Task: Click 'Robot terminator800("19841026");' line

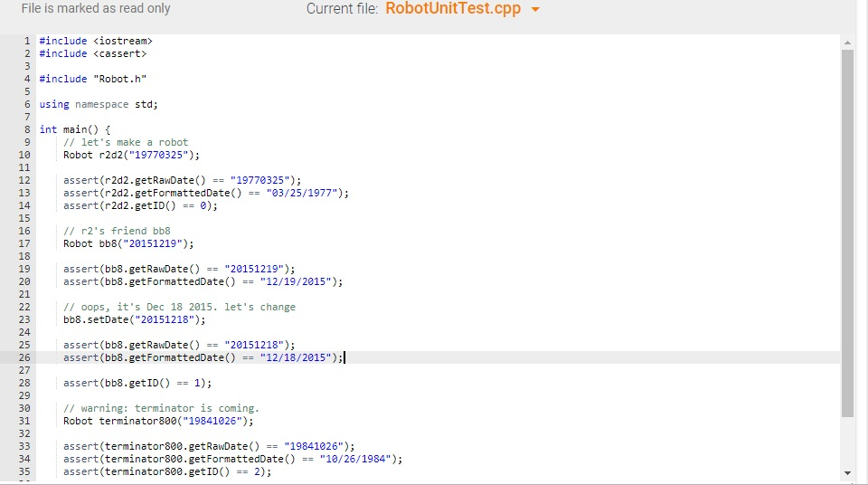Action: (158, 422)
